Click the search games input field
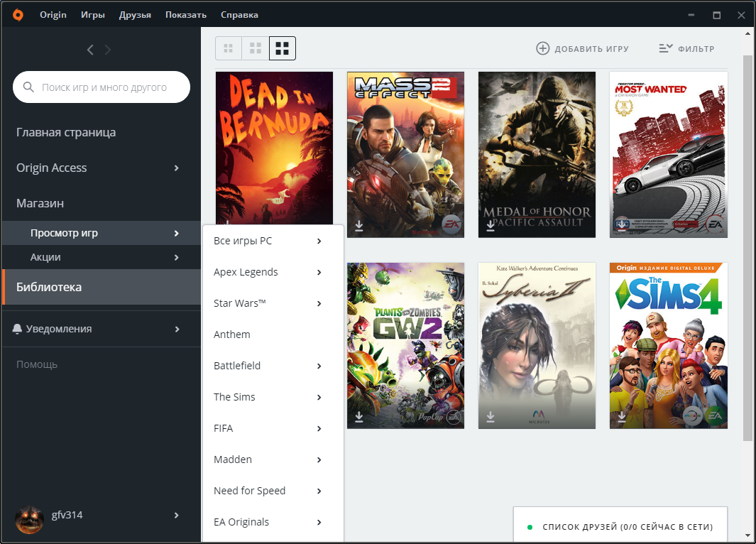 (102, 87)
